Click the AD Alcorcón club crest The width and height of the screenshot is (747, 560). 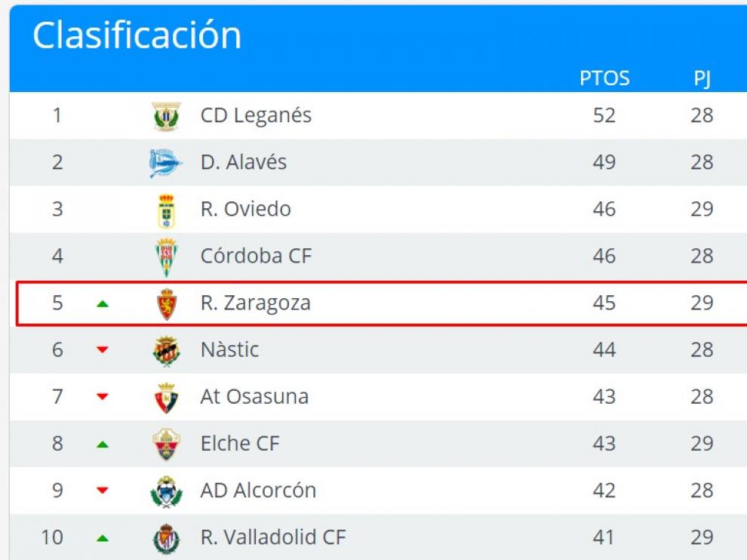(166, 491)
